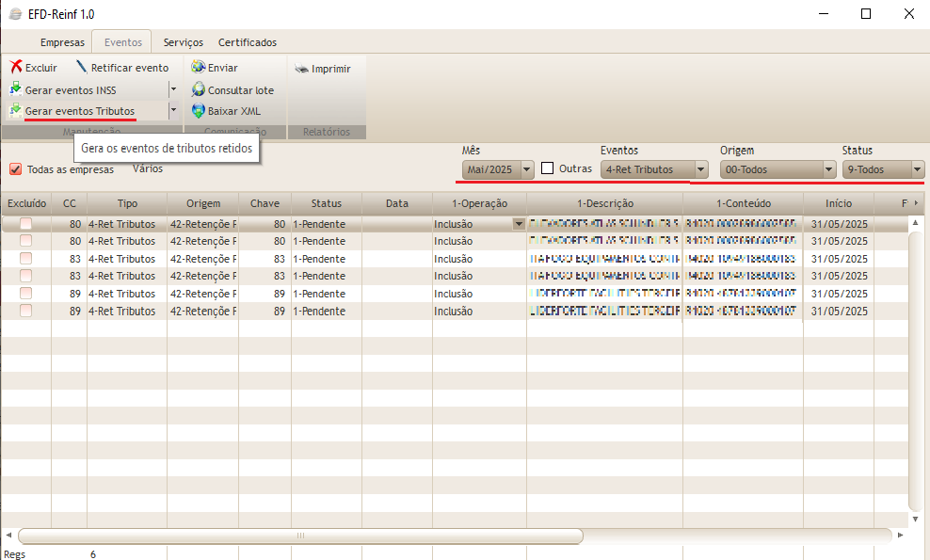Switch to the Empresas tab
This screenshot has width=930, height=560.
point(62,42)
